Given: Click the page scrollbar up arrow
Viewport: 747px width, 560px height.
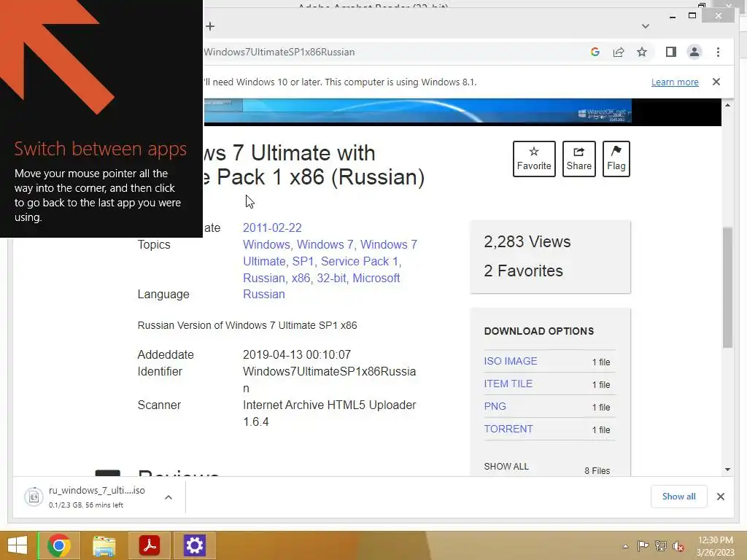Looking at the screenshot, I should click(x=727, y=105).
